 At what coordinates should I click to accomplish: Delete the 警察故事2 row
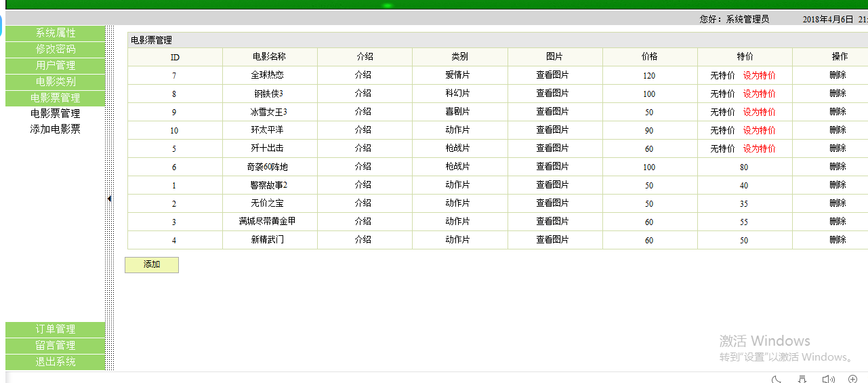tap(838, 185)
